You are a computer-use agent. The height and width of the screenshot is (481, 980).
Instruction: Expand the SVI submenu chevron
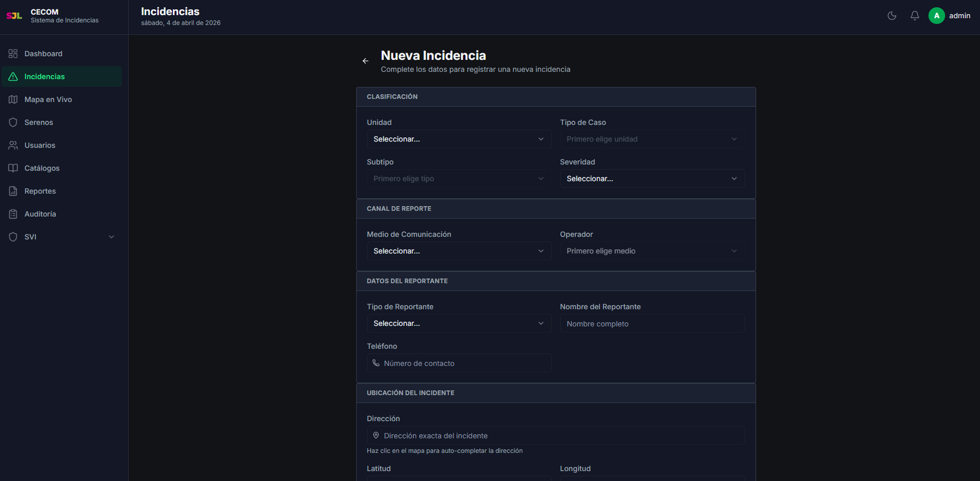111,237
